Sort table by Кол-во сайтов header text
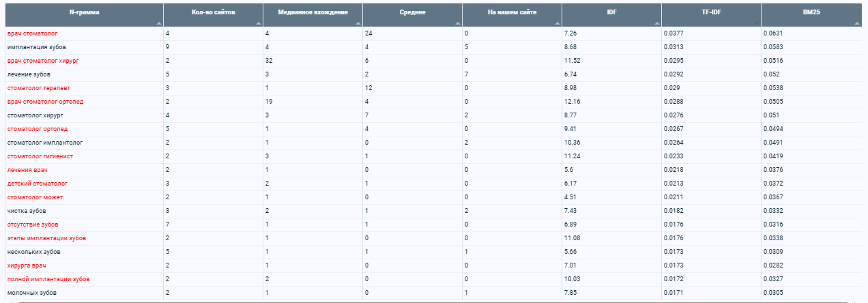The image size is (868, 303). point(212,12)
